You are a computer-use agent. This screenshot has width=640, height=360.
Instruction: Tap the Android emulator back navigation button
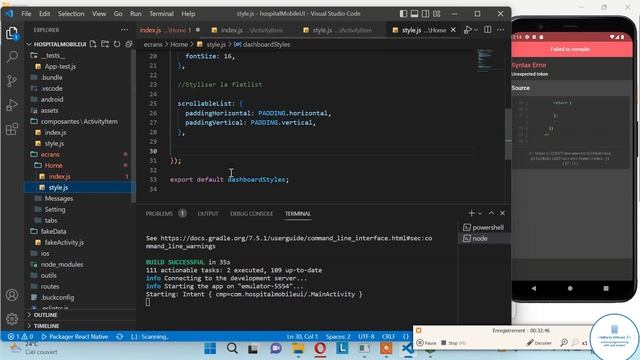click(533, 288)
